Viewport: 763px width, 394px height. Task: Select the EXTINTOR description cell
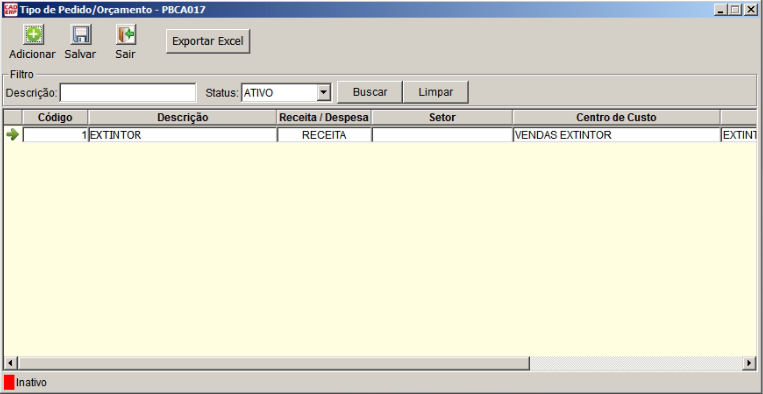click(182, 135)
